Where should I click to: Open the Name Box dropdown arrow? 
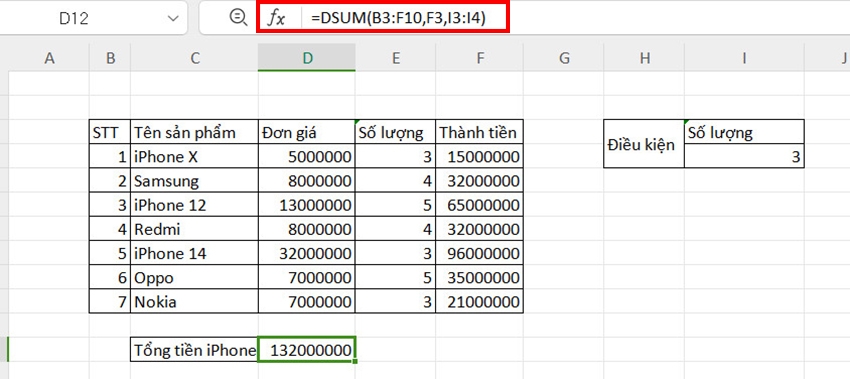(173, 18)
